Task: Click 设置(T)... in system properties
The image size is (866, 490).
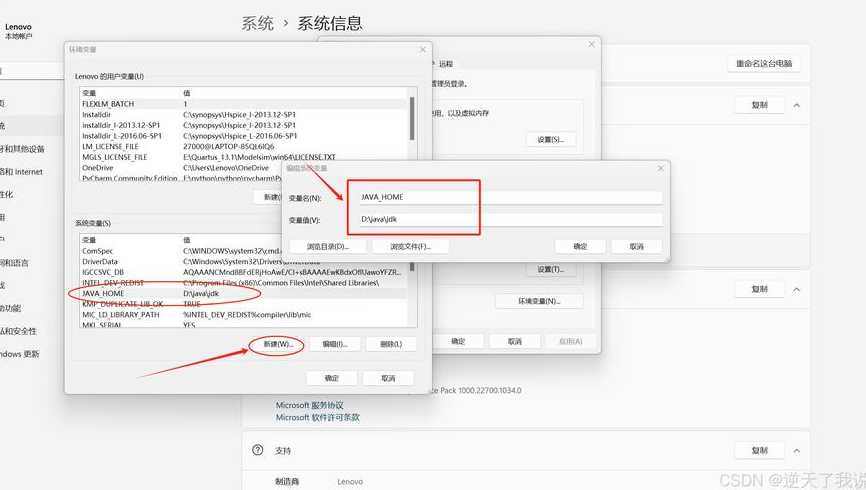Action: click(551, 269)
